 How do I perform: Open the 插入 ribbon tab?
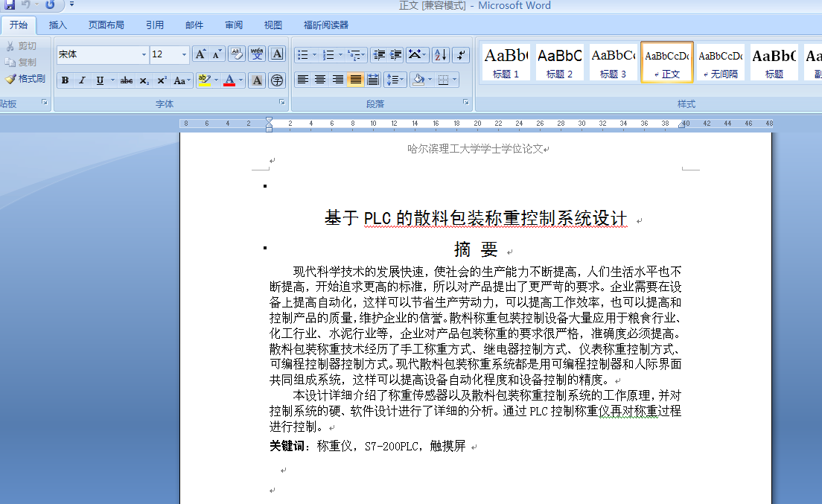(x=57, y=25)
